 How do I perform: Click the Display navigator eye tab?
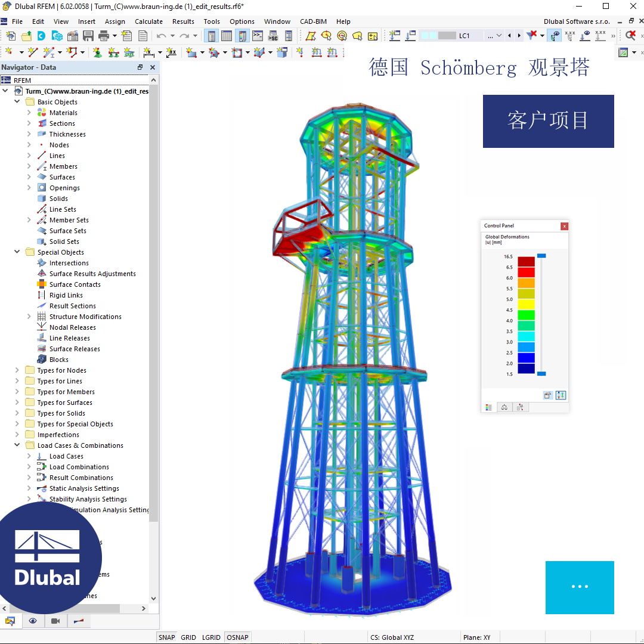coord(32,621)
